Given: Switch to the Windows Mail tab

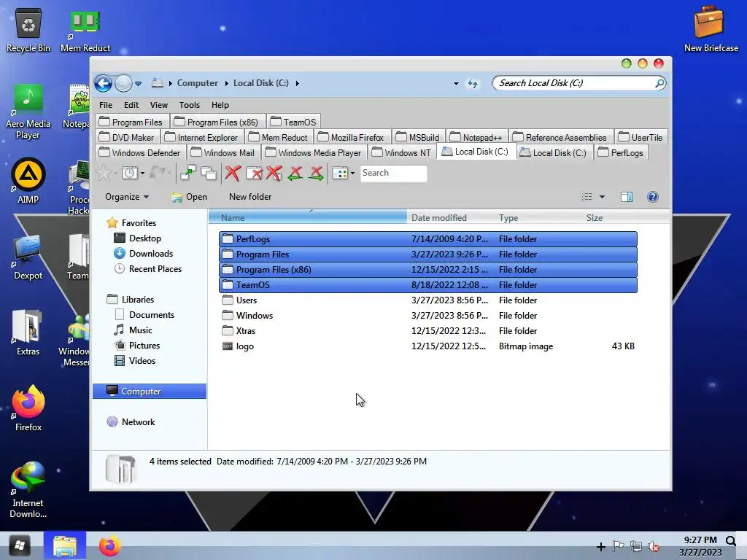Looking at the screenshot, I should tap(223, 152).
